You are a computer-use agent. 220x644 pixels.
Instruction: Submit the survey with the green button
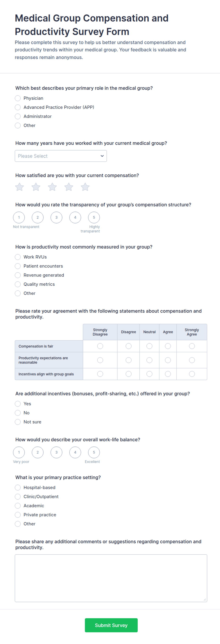click(x=111, y=625)
